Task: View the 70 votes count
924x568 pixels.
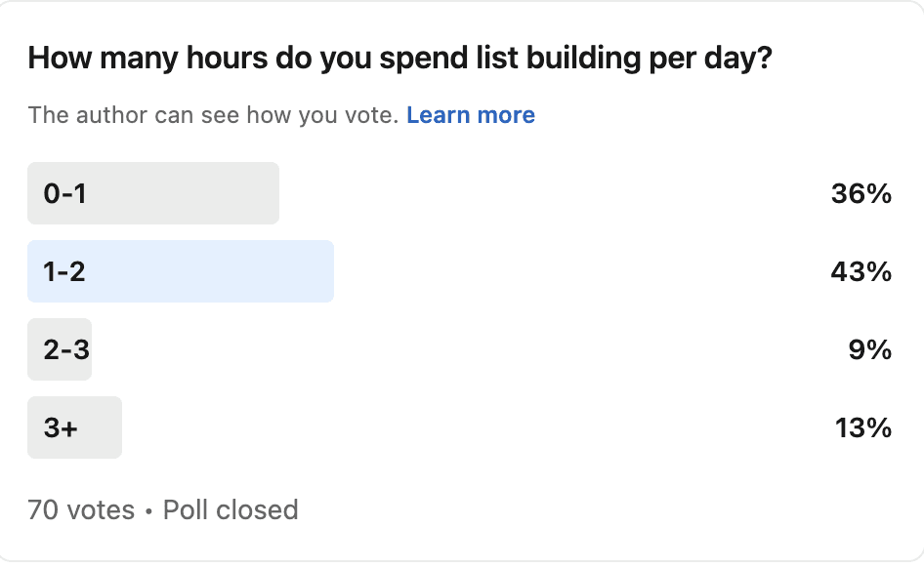Action: coord(81,509)
